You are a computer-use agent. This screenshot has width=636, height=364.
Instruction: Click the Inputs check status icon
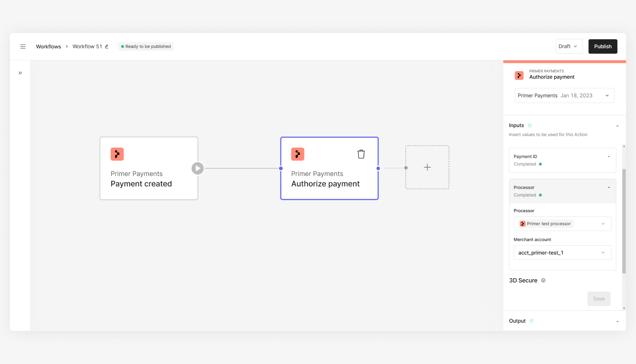530,125
